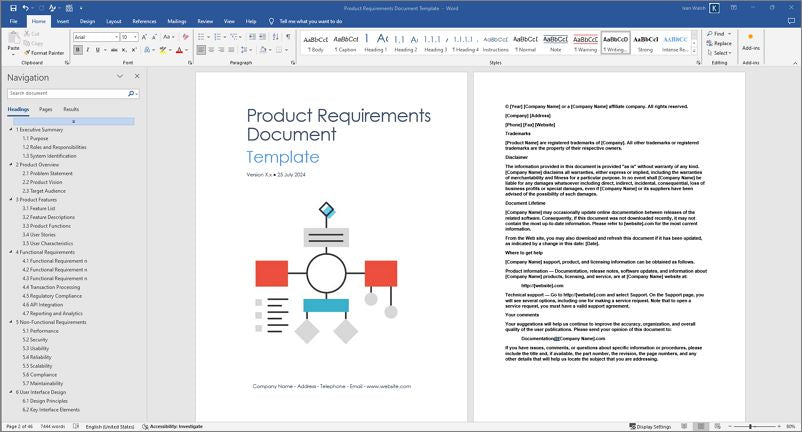Show paragraph marks with the pilcrow icon
Viewport: 802px width, 432px height.
pos(286,36)
